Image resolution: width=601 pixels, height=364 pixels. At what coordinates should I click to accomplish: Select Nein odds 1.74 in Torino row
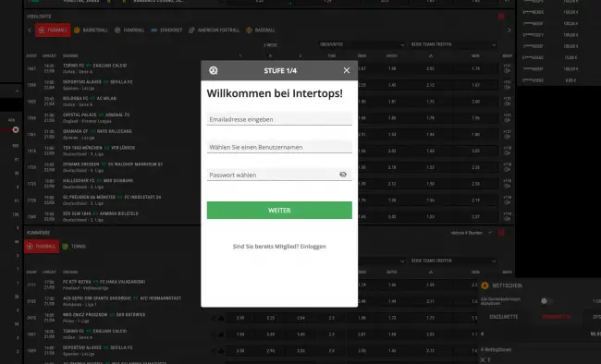(475, 69)
